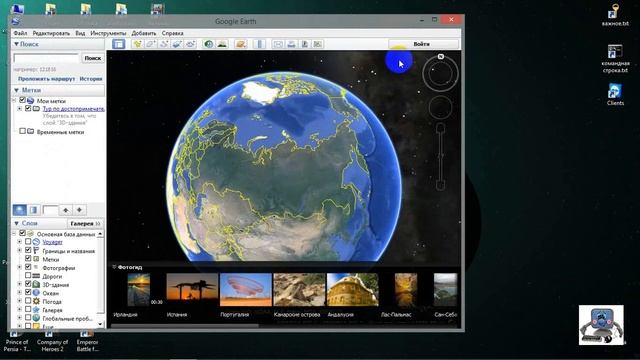Expand the '3D-здания' tree node
Screen dimensions: 640x360
[x=19, y=284]
